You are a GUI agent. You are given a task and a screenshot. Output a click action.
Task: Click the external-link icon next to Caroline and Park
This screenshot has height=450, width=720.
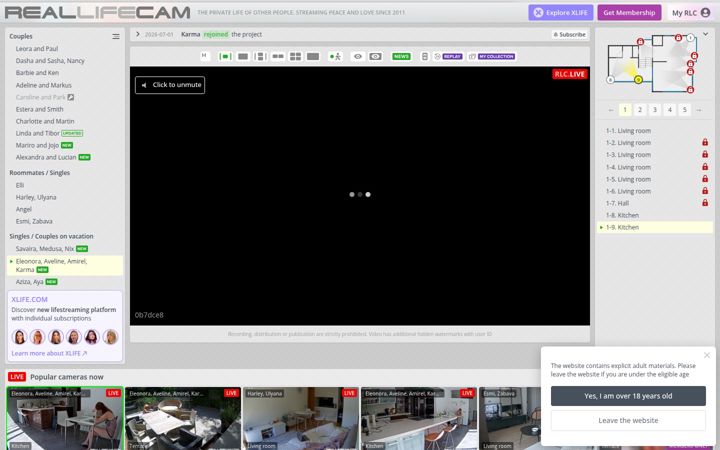pyautogui.click(x=71, y=97)
